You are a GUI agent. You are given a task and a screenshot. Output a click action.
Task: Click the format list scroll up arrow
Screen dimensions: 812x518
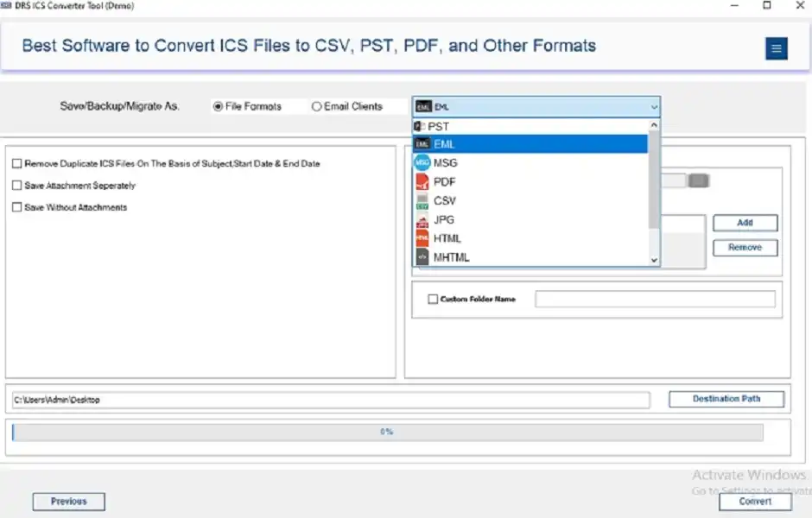pyautogui.click(x=654, y=125)
